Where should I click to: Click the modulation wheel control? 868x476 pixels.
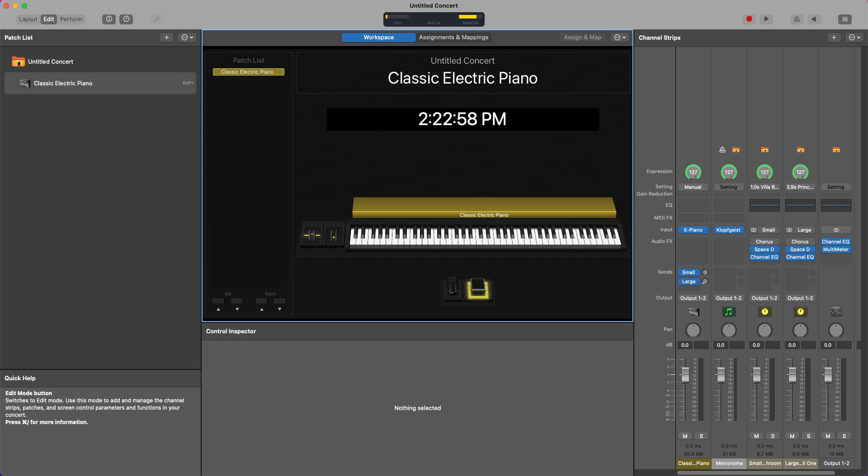[334, 235]
